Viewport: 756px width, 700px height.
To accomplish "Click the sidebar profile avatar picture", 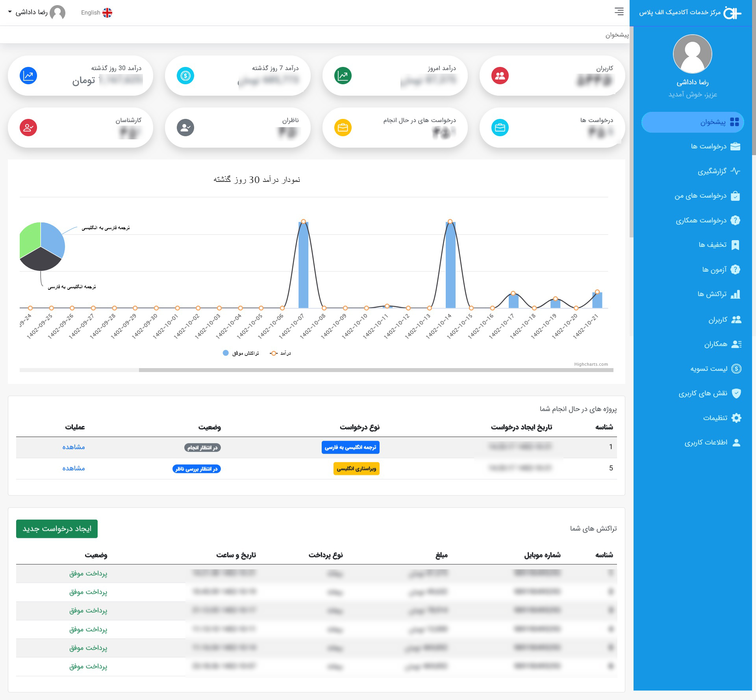I will (x=693, y=54).
